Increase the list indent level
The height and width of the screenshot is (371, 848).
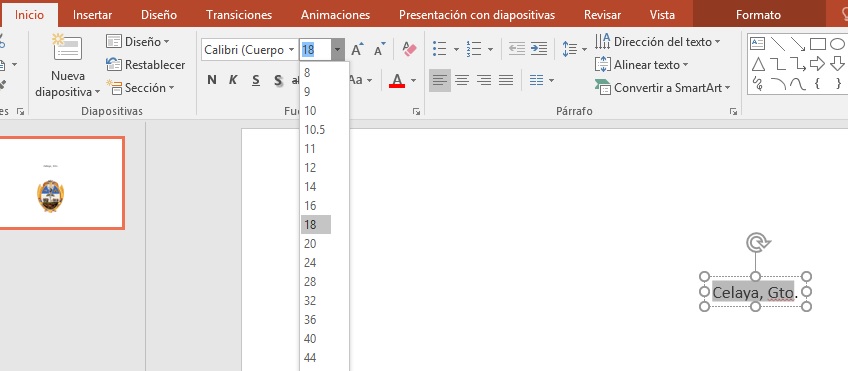point(539,49)
